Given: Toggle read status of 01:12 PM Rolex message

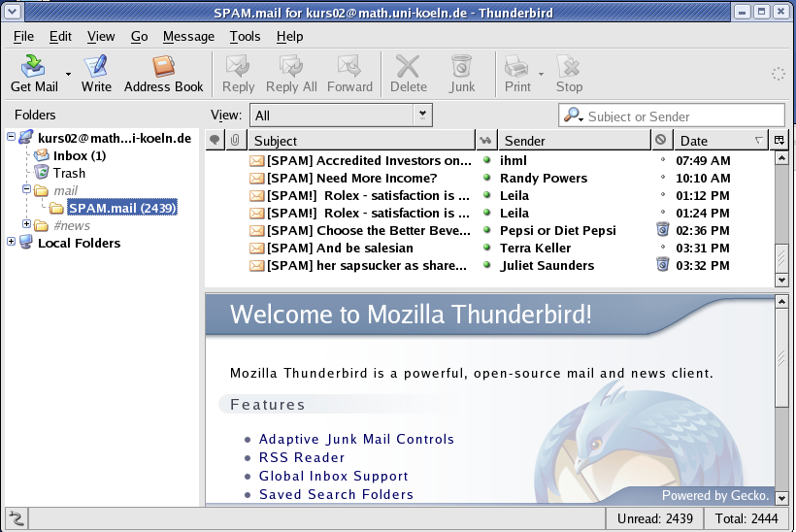Looking at the screenshot, I should tap(486, 195).
